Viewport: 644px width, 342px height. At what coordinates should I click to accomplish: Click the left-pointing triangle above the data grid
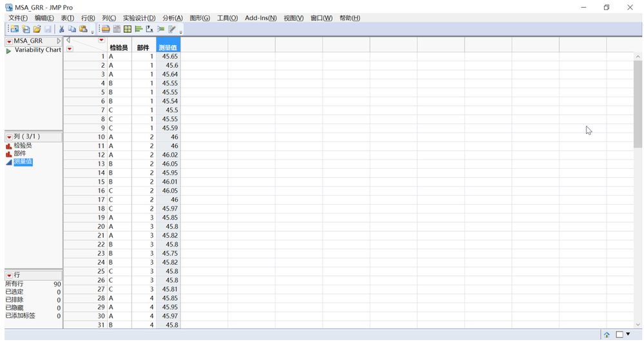coord(68,40)
